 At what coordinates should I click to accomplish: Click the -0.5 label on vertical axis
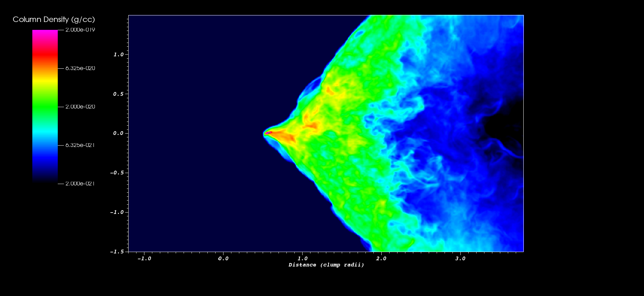point(117,173)
